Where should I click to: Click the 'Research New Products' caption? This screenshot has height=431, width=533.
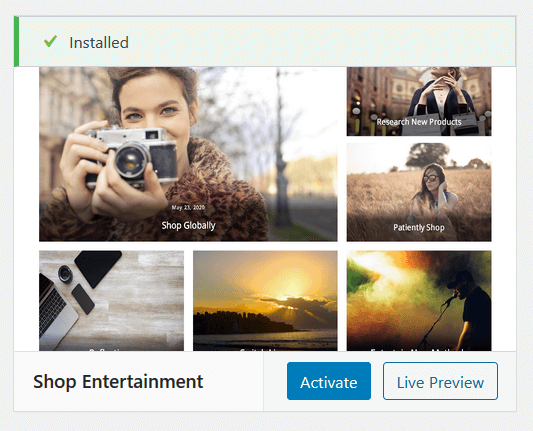pos(419,122)
